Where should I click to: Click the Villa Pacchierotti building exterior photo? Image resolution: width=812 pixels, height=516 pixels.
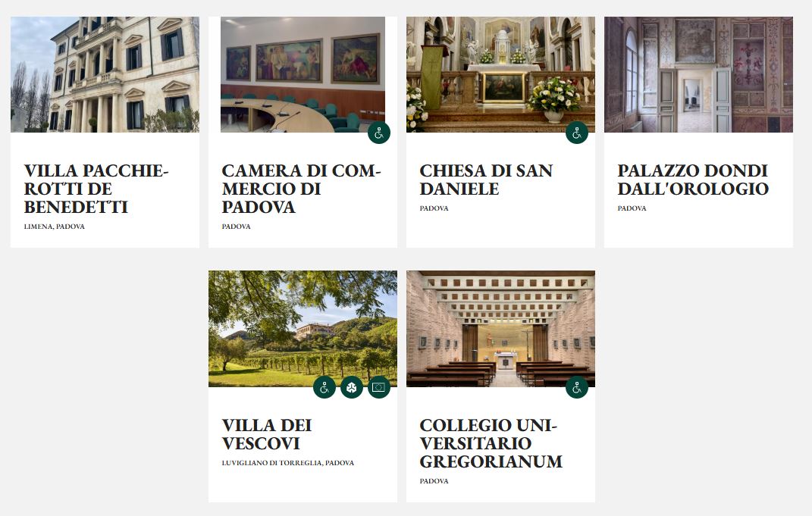point(105,74)
